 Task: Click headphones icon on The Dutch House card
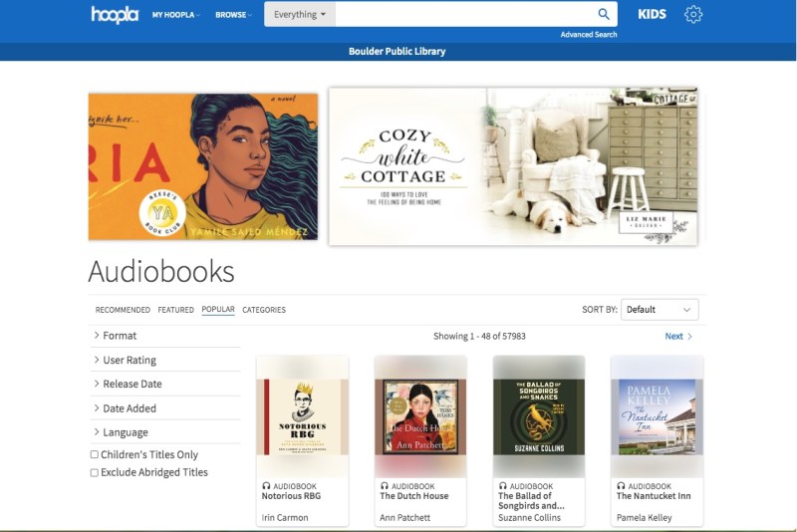click(385, 486)
